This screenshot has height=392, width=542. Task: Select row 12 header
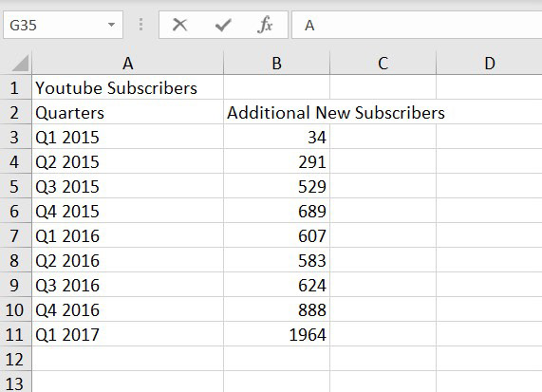click(x=15, y=359)
